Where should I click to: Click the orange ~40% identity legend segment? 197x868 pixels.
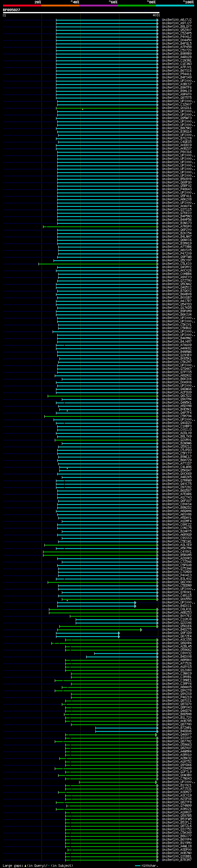coord(60,6)
